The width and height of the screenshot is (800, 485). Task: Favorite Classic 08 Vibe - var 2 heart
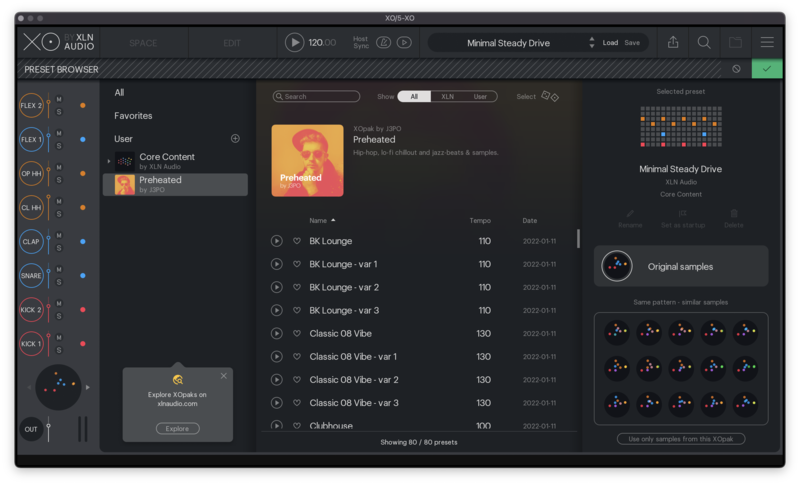(296, 379)
